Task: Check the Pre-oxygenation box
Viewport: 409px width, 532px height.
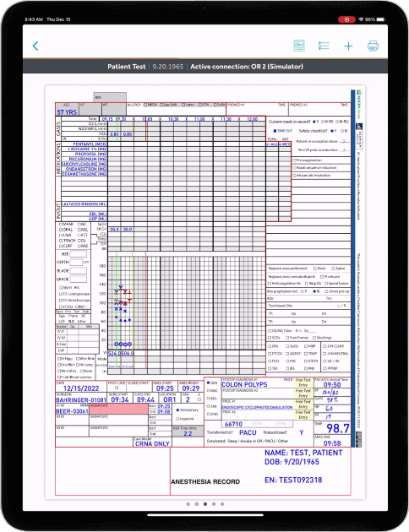Action: point(294,160)
